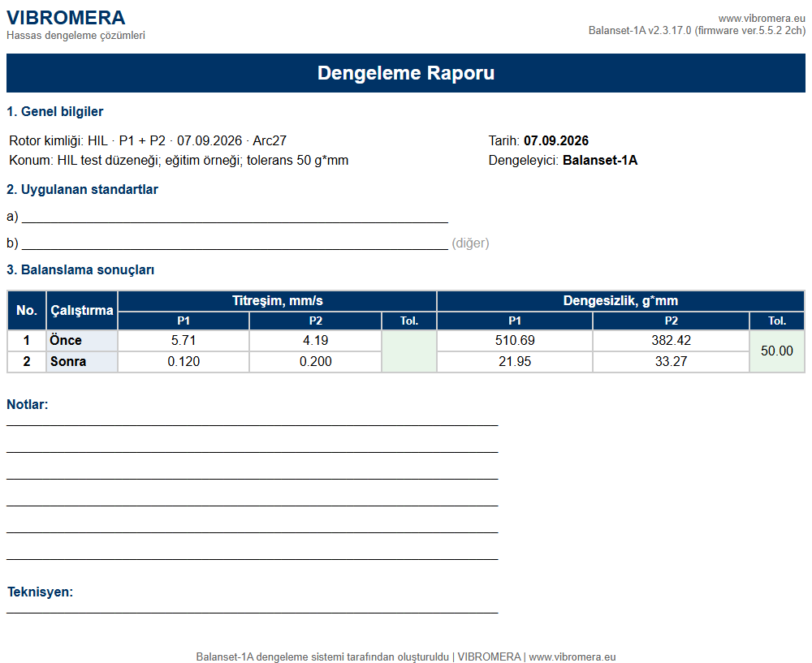The width and height of the screenshot is (812, 663).
Task: Click the 'Önce' row label
Action: [66, 341]
